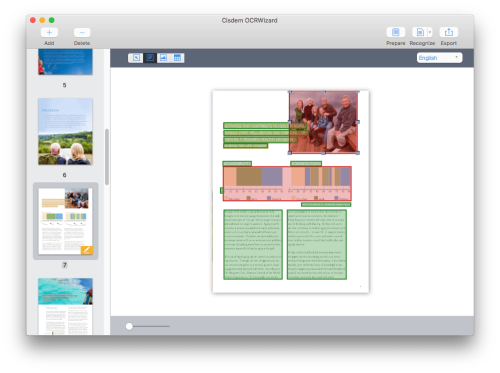Activate the table zone marking tool
Image resolution: width=500 pixels, height=373 pixels.
(177, 58)
